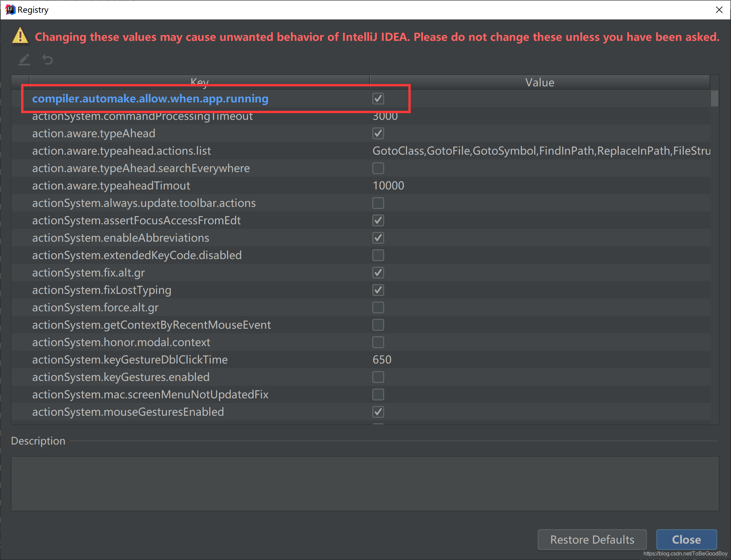Enable actionSystem.keyGestures.enabled checkbox
731x560 pixels.
pyautogui.click(x=378, y=377)
